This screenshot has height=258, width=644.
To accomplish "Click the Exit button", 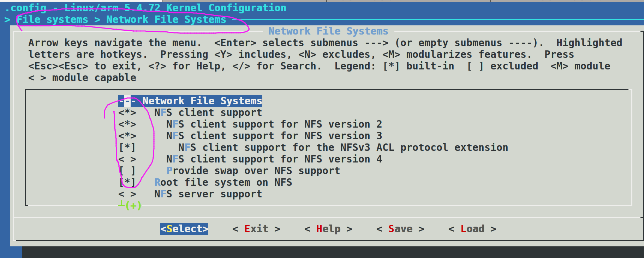I will pos(256,229).
